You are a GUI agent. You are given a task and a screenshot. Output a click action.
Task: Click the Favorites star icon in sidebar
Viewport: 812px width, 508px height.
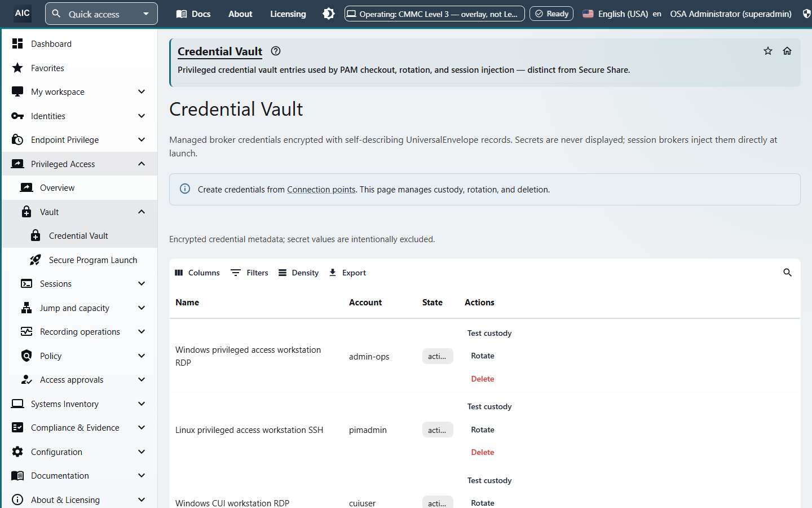17,68
